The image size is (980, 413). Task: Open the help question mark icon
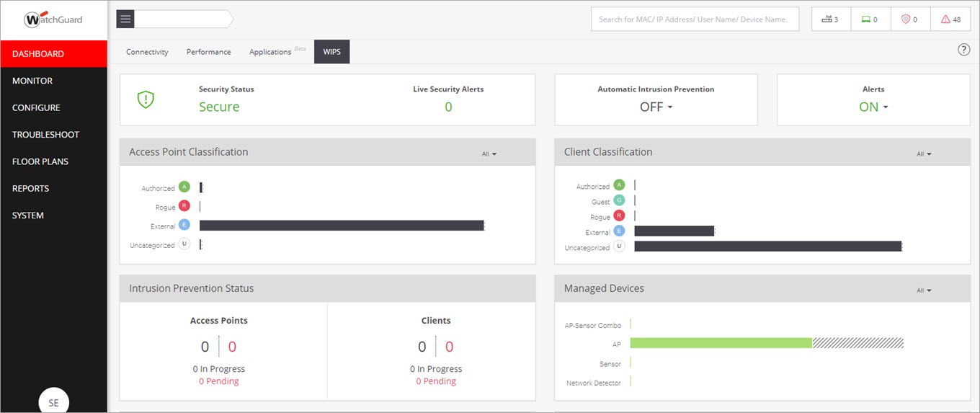(964, 50)
